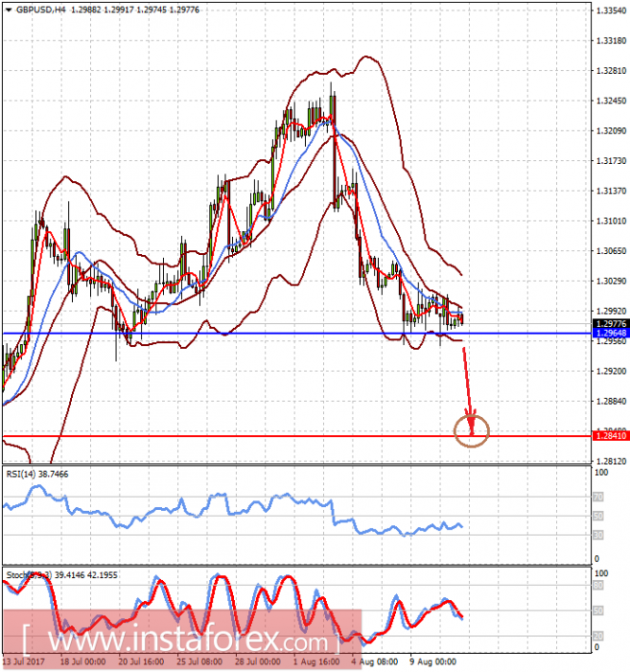Select the red horizontal target line

pyautogui.click(x=297, y=436)
